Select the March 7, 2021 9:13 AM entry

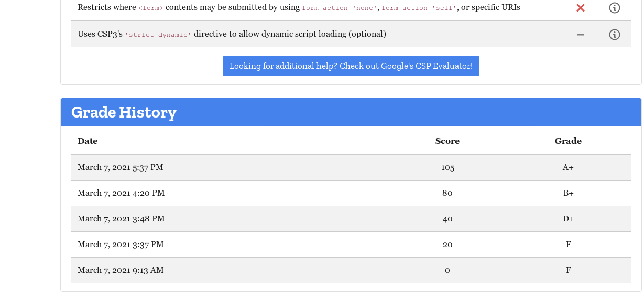121,270
